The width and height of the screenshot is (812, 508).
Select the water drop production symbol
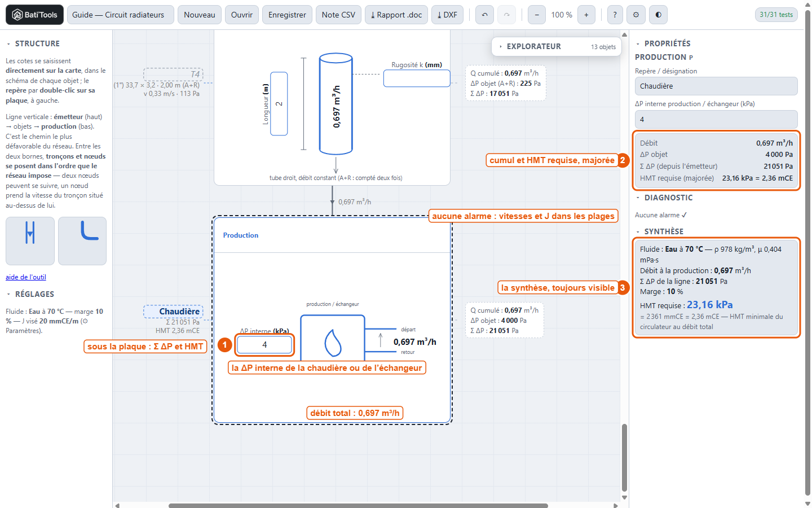tap(333, 343)
